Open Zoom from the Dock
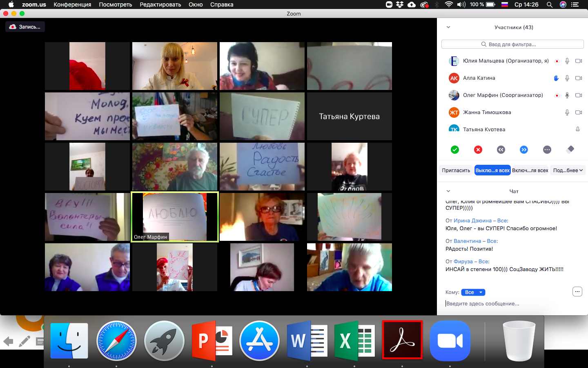The width and height of the screenshot is (588, 368). coord(450,341)
